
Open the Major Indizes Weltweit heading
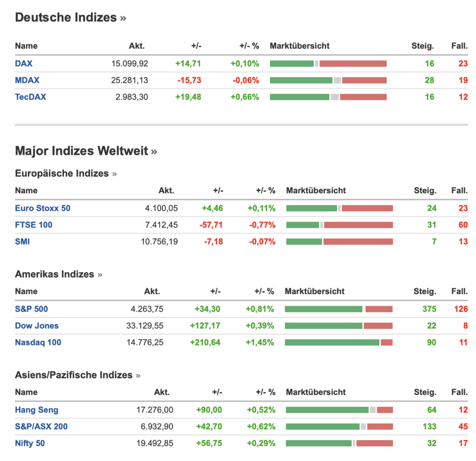[86, 151]
